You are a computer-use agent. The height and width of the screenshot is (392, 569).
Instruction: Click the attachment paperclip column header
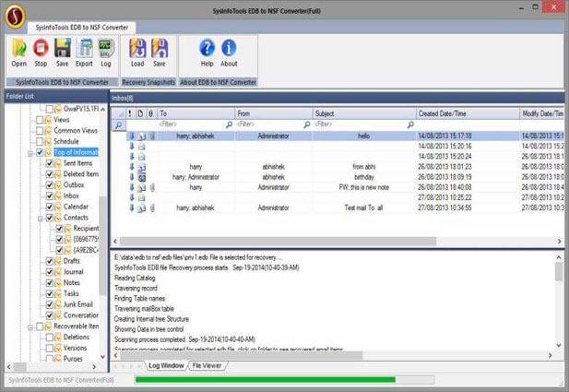(151, 113)
